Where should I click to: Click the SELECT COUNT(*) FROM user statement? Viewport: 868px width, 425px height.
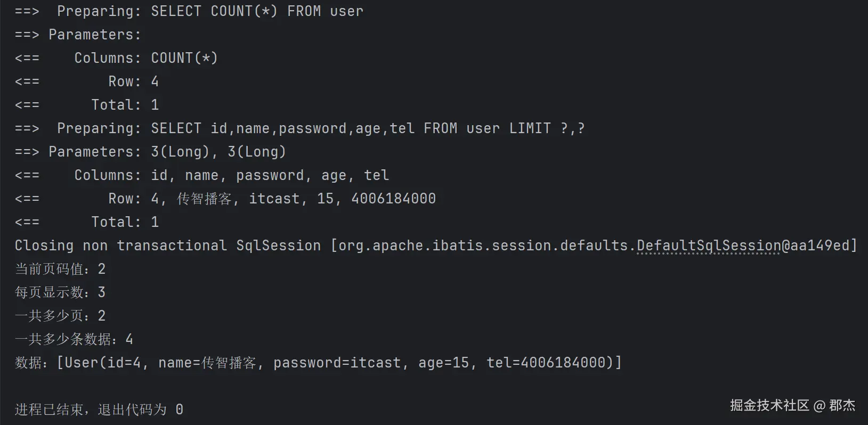point(257,11)
